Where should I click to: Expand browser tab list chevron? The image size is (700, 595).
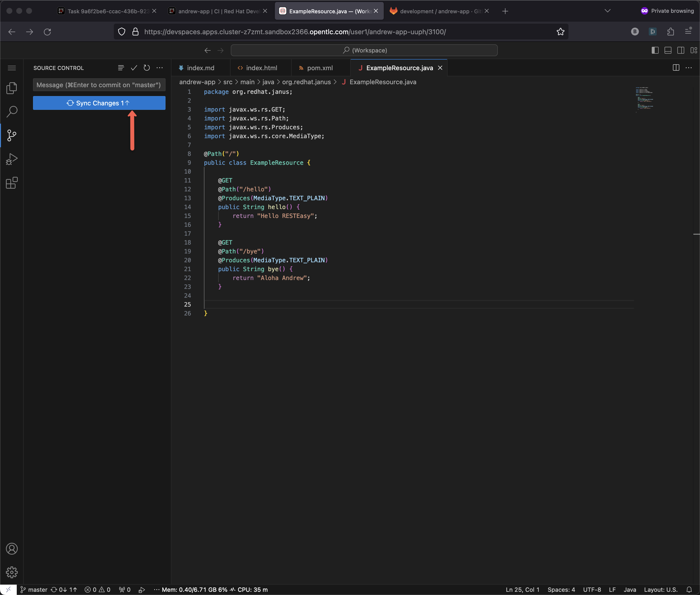tap(607, 11)
